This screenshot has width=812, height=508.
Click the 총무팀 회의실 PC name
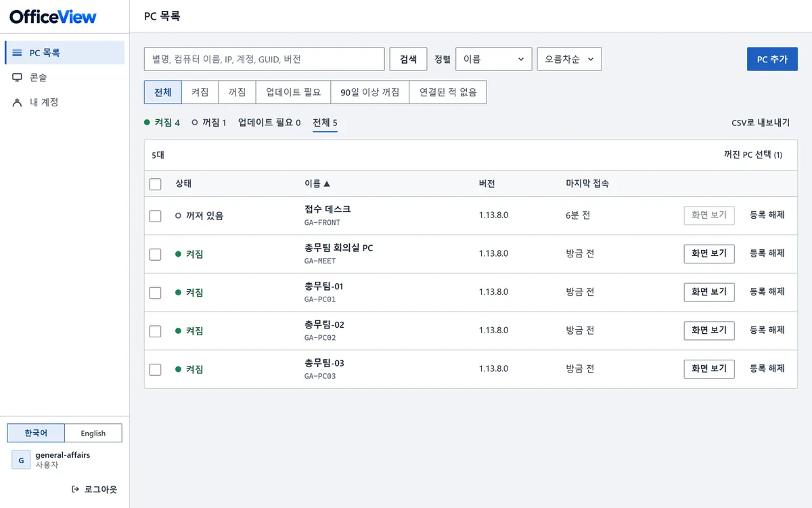(338, 248)
